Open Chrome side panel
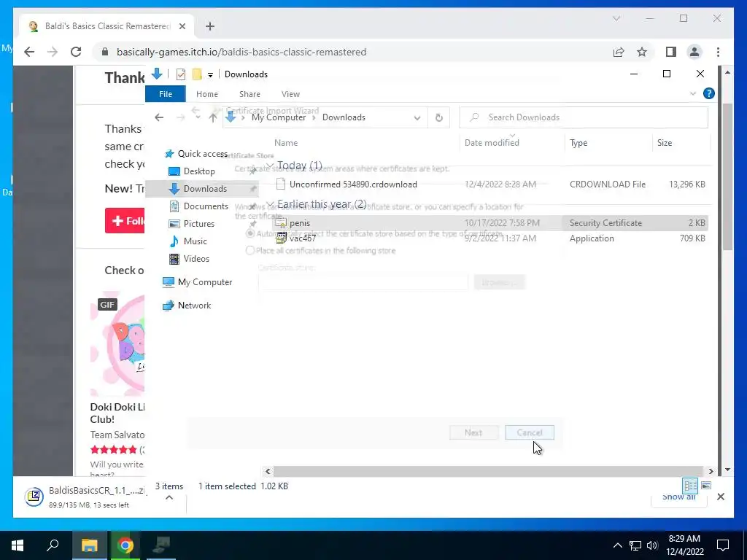 click(x=671, y=52)
